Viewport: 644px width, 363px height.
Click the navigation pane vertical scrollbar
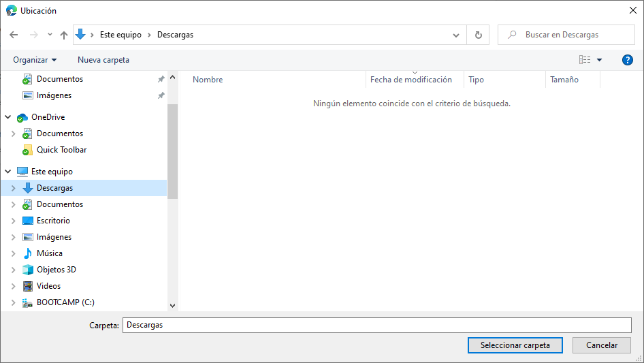(172, 150)
